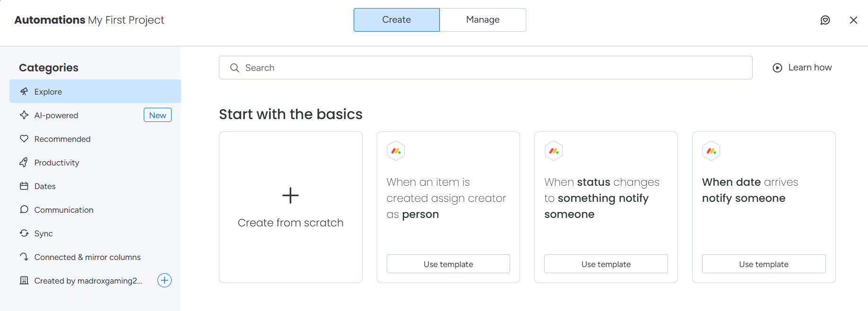Click 'When date arrives notify someone' text
The width and height of the screenshot is (868, 311).
coord(750,190)
